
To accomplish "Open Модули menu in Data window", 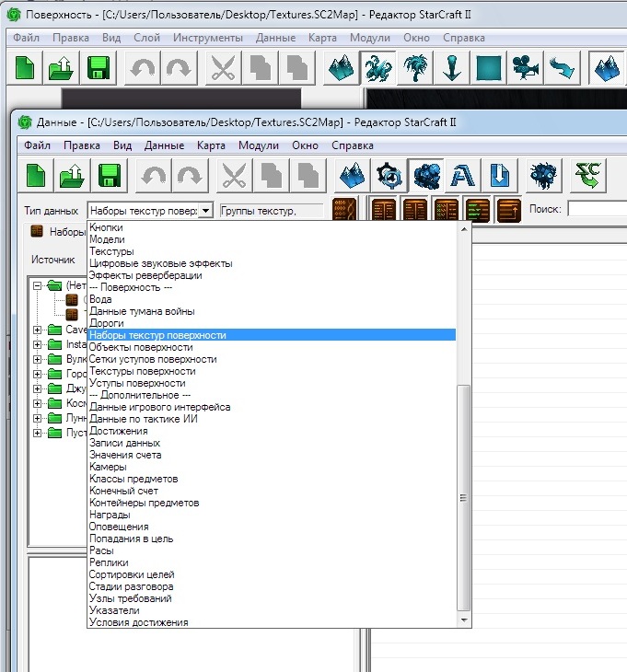I will (x=259, y=145).
